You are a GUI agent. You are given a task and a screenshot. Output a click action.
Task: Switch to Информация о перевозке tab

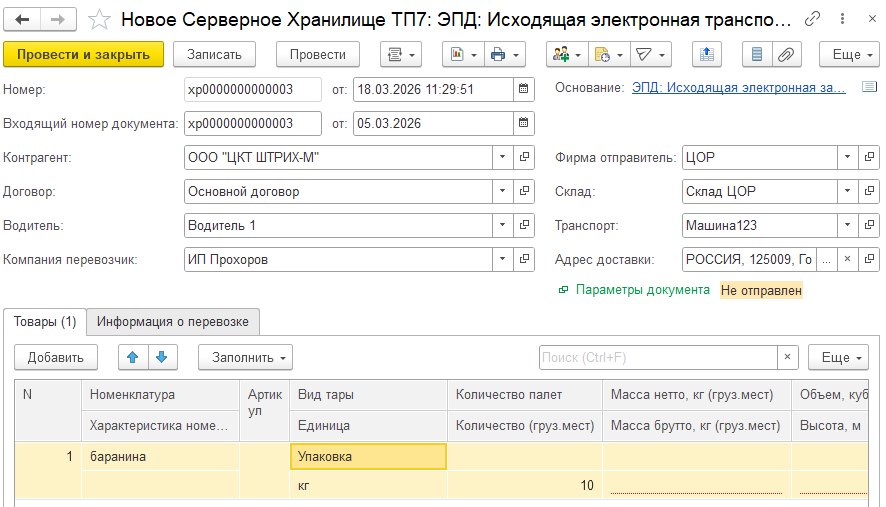coord(173,322)
